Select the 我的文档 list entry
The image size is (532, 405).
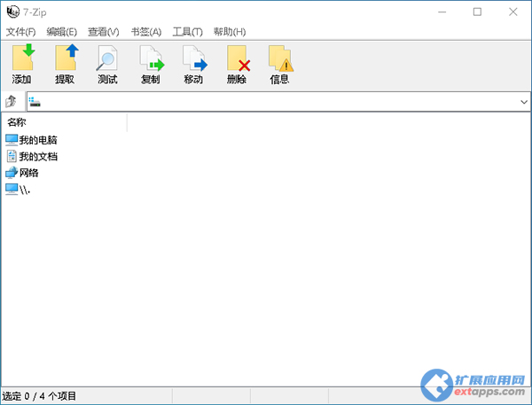point(38,156)
